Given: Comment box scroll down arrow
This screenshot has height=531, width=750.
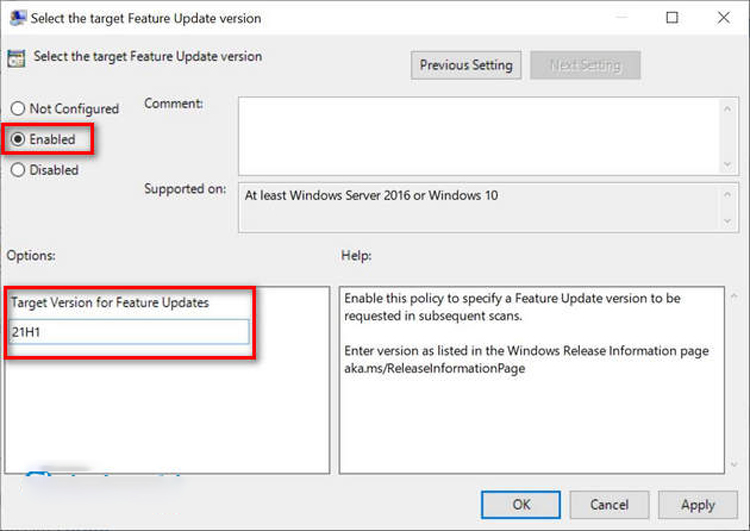Looking at the screenshot, I should pyautogui.click(x=728, y=165).
